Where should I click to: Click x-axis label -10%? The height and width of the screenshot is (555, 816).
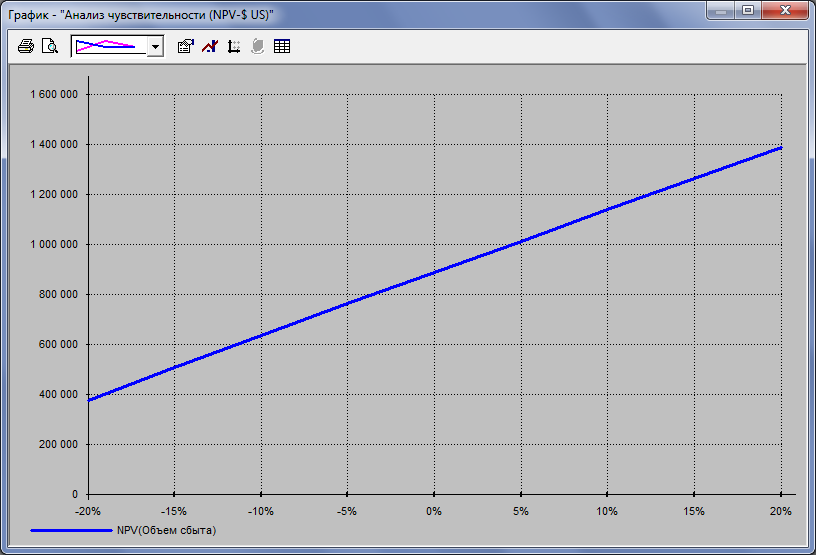click(261, 511)
